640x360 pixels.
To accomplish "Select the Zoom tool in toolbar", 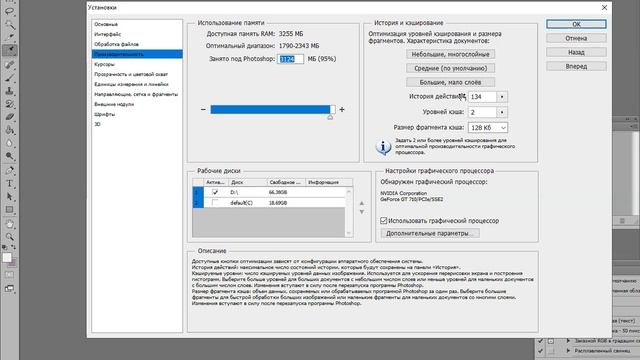I will pos(9,236).
